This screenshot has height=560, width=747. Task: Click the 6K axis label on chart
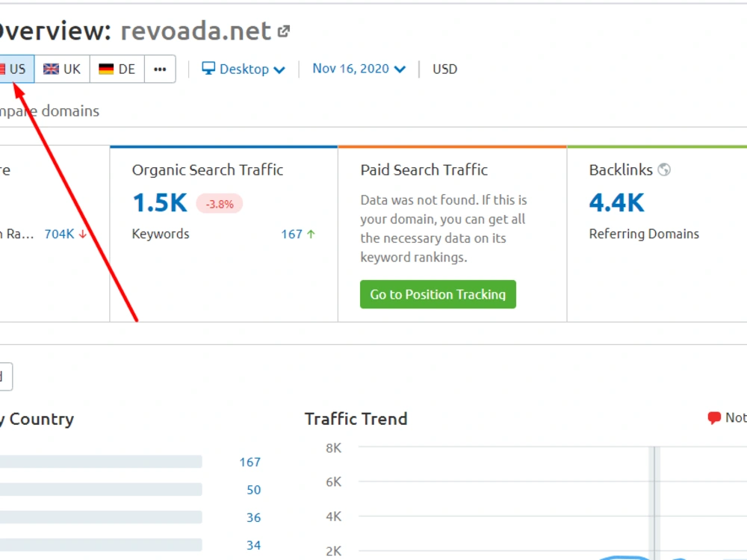(x=333, y=482)
